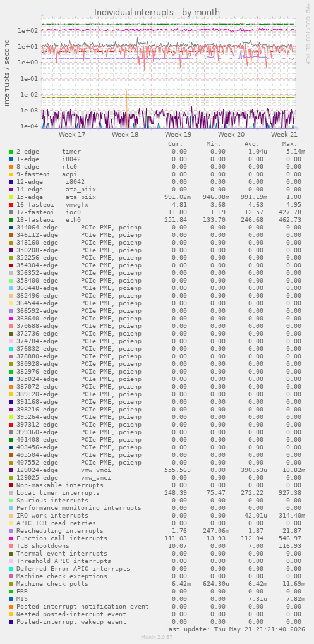This screenshot has height=644, width=314.
Task: Click the red swatch for 16-fasteoi vmwgfx
Action: coord(11,205)
